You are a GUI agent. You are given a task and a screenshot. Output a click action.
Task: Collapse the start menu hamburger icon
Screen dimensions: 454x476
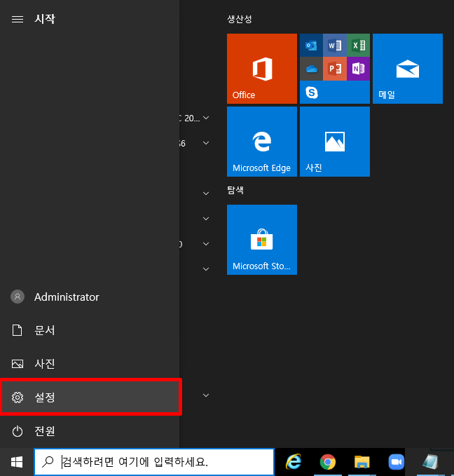click(x=18, y=19)
